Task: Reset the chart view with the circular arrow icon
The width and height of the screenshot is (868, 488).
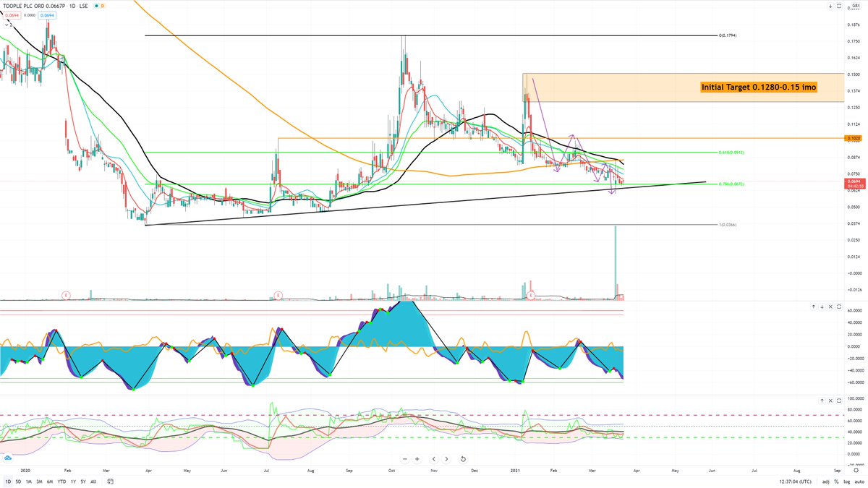Action: pyautogui.click(x=462, y=458)
